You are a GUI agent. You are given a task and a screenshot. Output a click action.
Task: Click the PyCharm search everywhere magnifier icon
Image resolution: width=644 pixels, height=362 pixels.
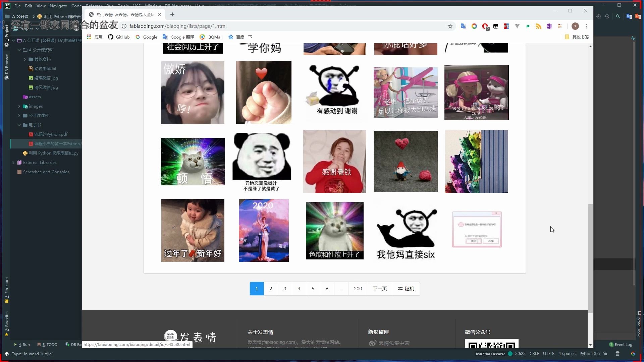coord(618,16)
